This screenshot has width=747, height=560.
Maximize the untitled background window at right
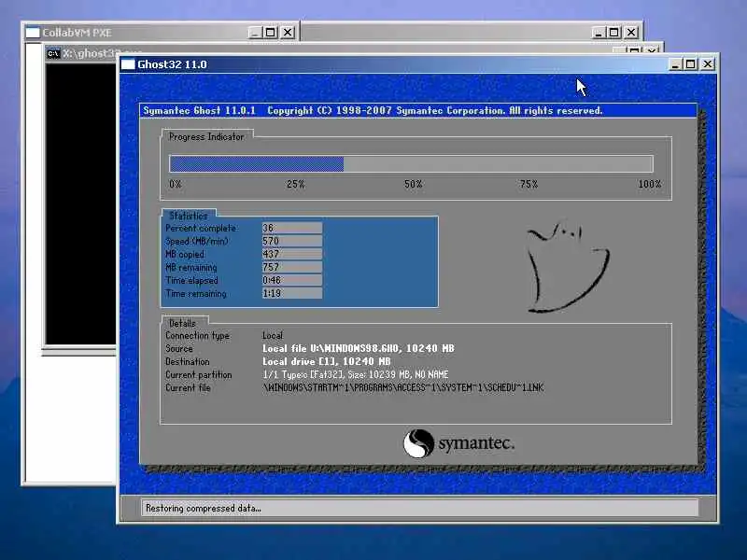pyautogui.click(x=614, y=33)
